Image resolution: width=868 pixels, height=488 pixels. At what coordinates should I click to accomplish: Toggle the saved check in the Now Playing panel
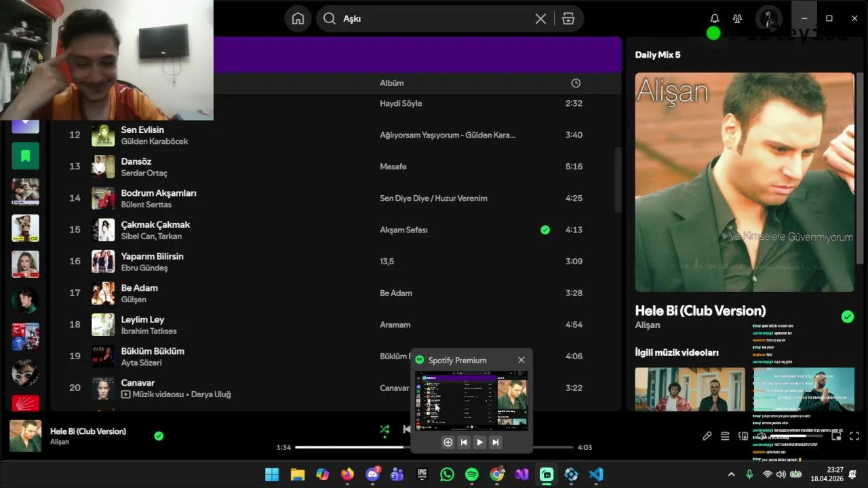847,317
